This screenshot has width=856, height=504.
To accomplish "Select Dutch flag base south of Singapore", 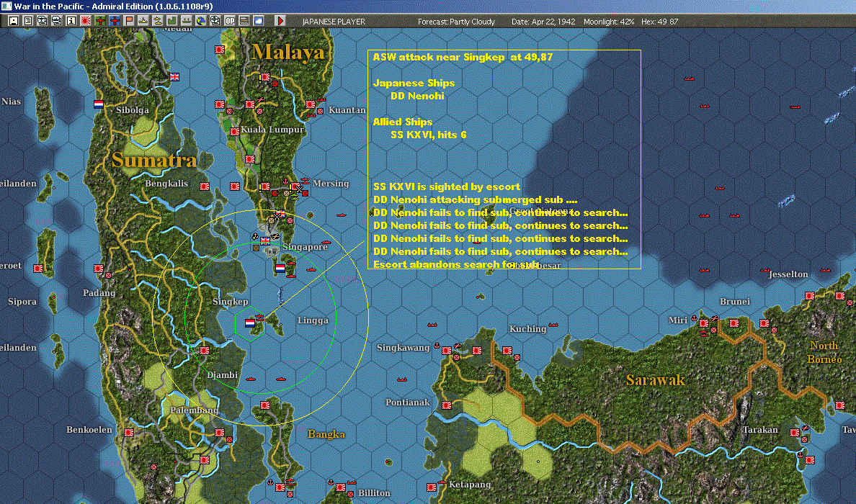I will coord(280,269).
